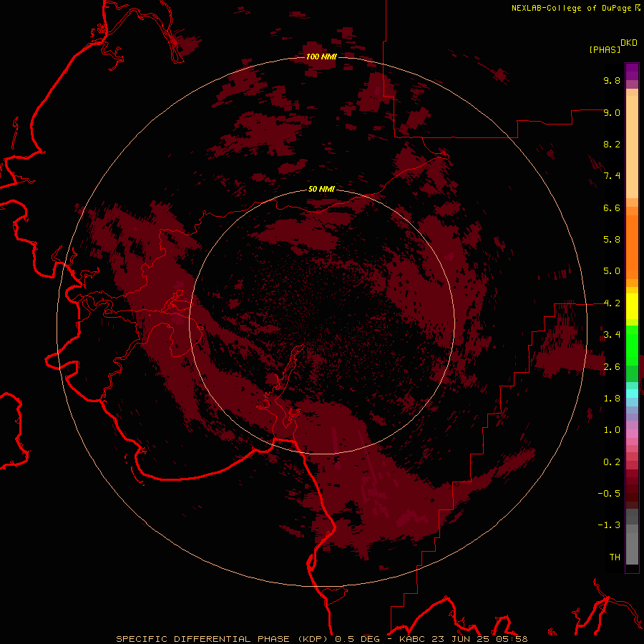Click the 1.0 value on color scale
Image resolution: width=644 pixels, height=644 pixels.
click(x=612, y=430)
